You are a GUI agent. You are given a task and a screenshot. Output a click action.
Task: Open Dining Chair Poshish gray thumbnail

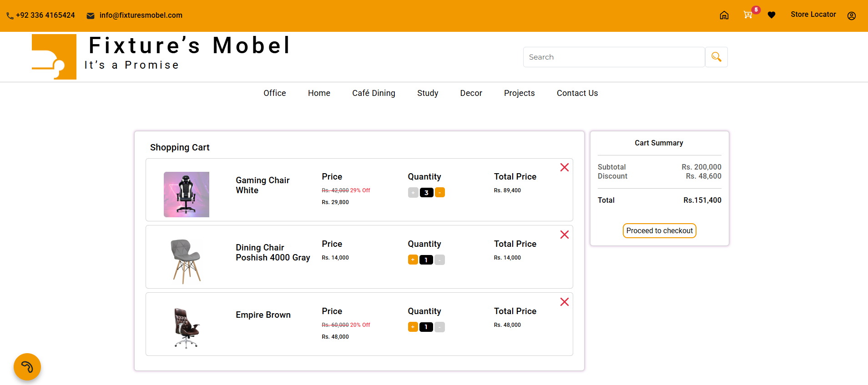187,261
